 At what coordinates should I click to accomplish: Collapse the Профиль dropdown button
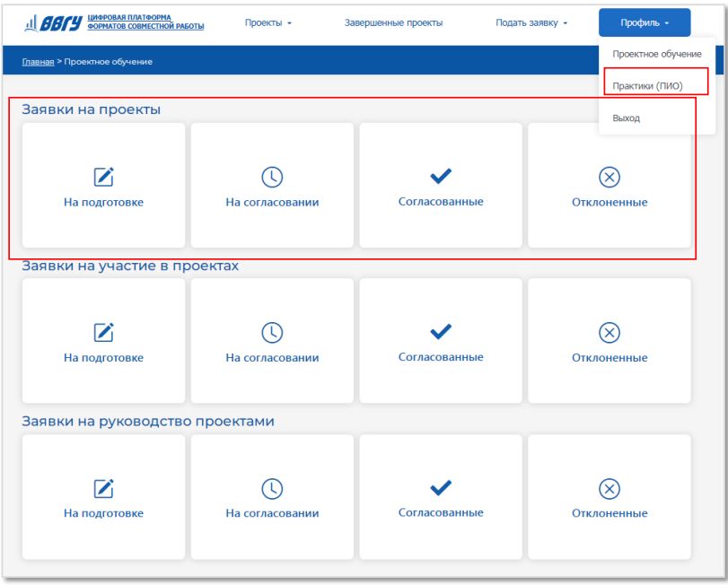click(645, 22)
